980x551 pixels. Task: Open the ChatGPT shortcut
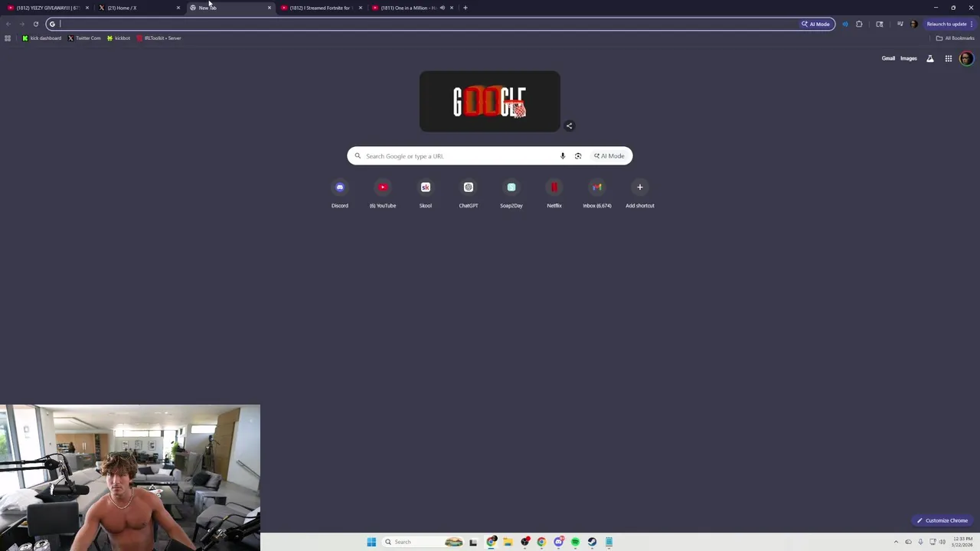click(469, 194)
